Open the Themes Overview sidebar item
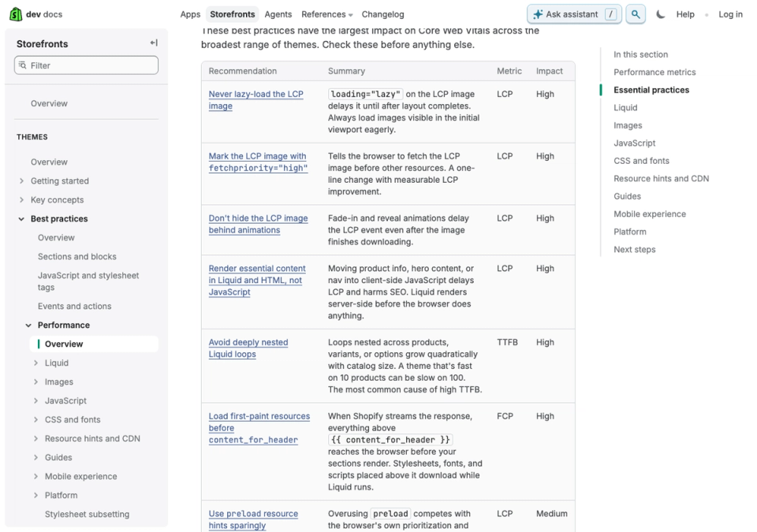Image resolution: width=757 pixels, height=532 pixels. click(49, 162)
